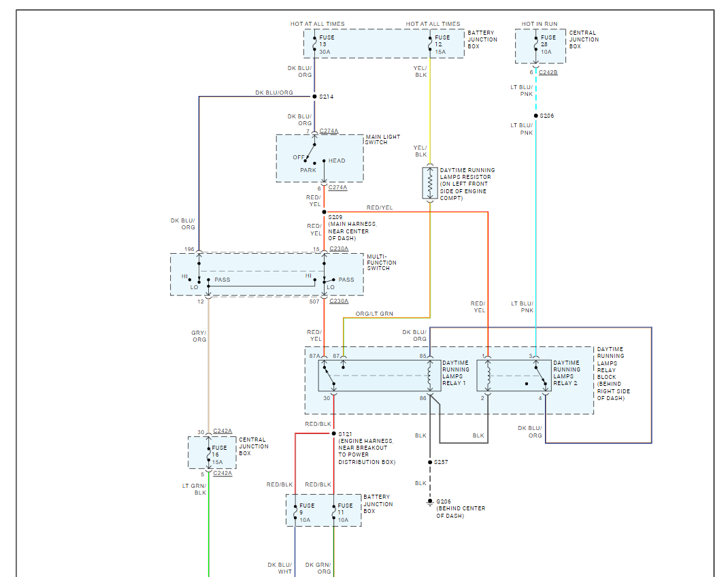Click the Main Light Switch HEAD contact

[324, 161]
